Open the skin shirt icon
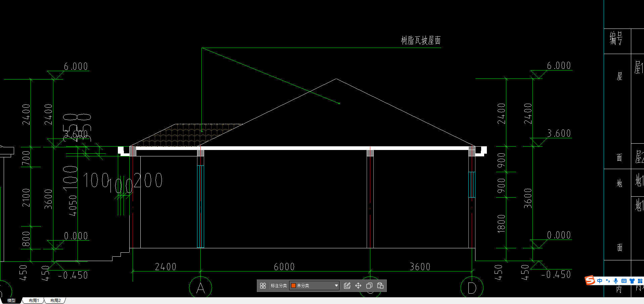 [632, 281]
